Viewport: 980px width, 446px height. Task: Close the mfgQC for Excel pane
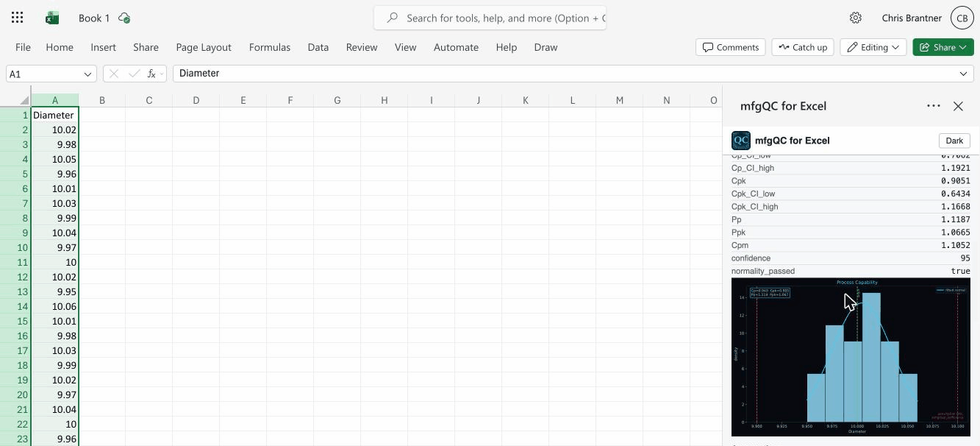coord(958,106)
